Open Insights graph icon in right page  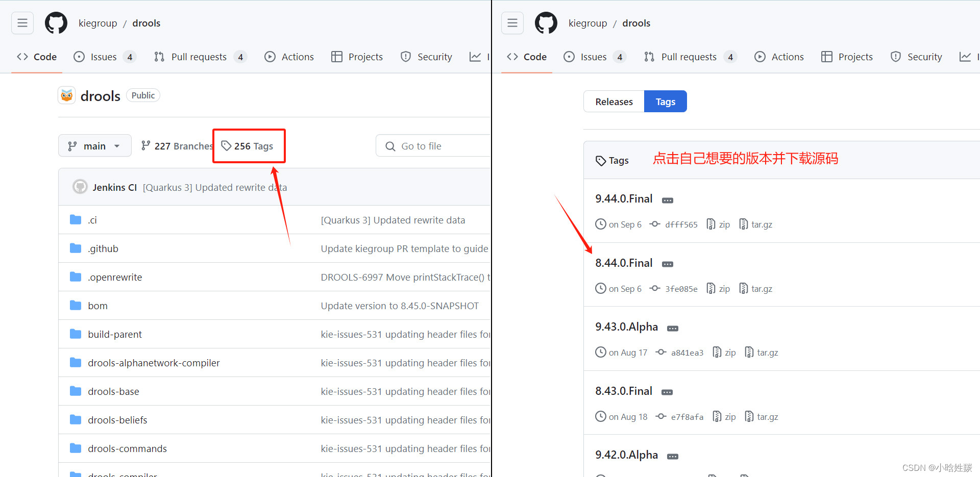coord(965,57)
